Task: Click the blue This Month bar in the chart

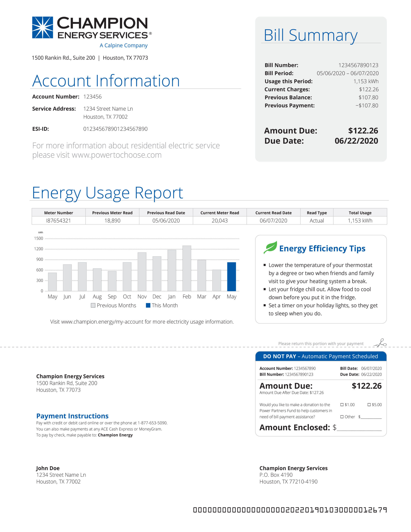Action: 231,277
